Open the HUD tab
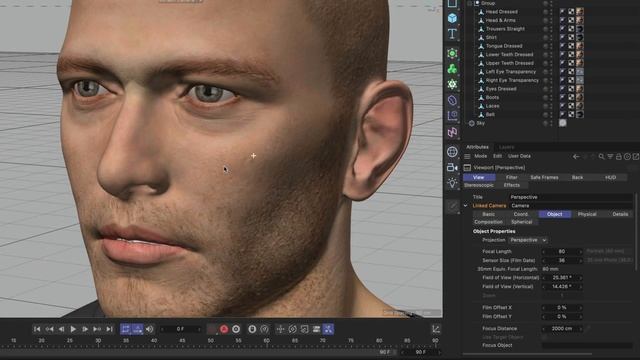Image resolution: width=640 pixels, height=360 pixels. pos(610,178)
